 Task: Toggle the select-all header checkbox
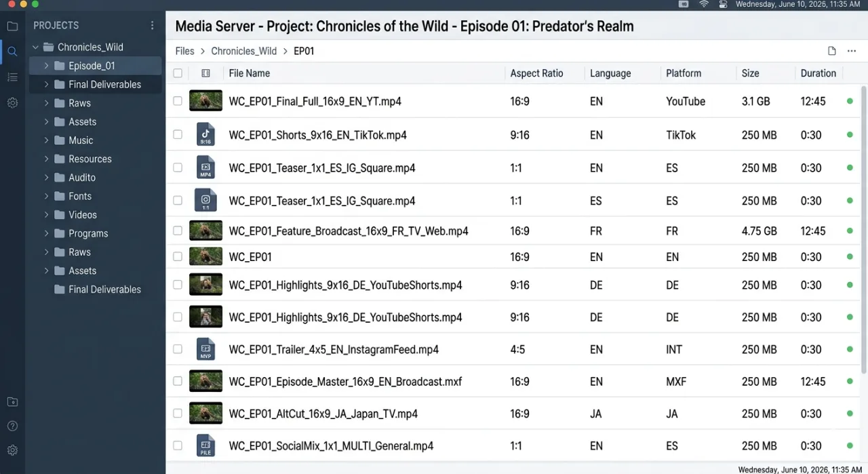coord(178,73)
